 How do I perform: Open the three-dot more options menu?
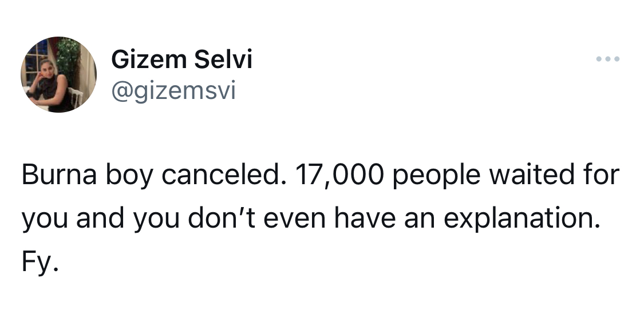pos(608,59)
